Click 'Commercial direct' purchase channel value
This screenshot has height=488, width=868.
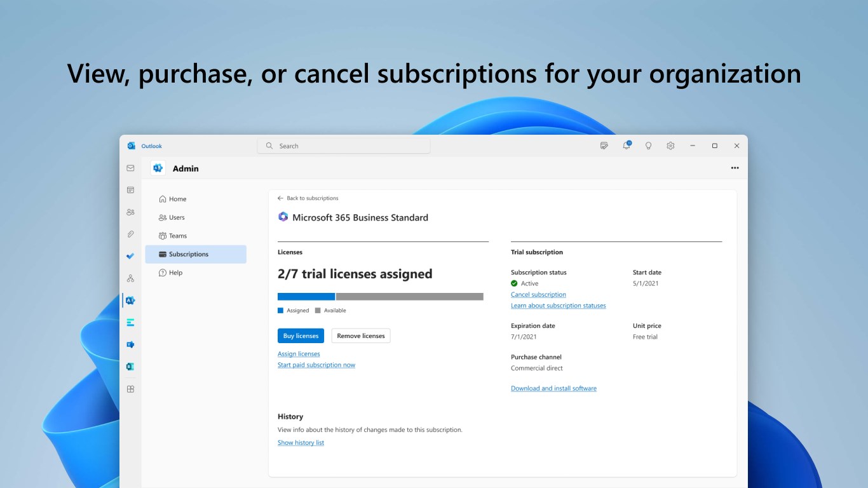pyautogui.click(x=537, y=368)
